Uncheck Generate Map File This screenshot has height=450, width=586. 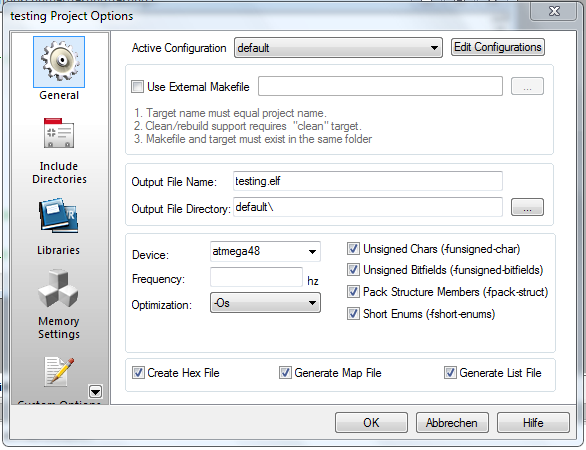[285, 373]
